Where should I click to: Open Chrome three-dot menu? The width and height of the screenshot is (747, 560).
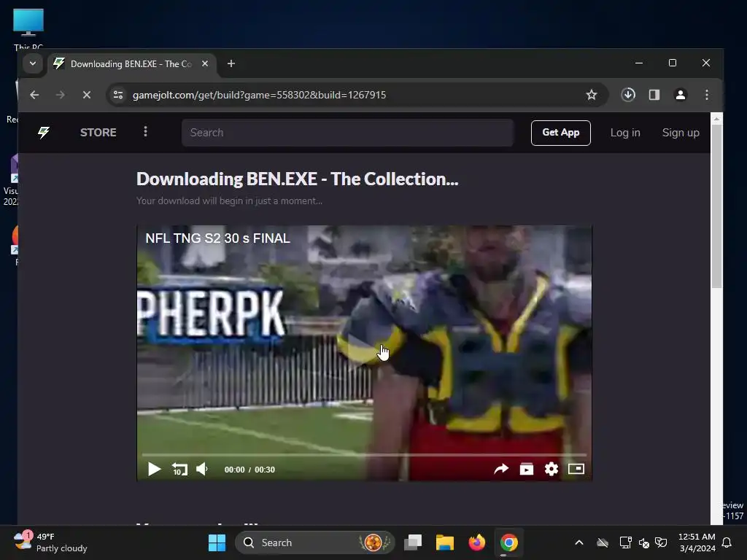point(706,95)
